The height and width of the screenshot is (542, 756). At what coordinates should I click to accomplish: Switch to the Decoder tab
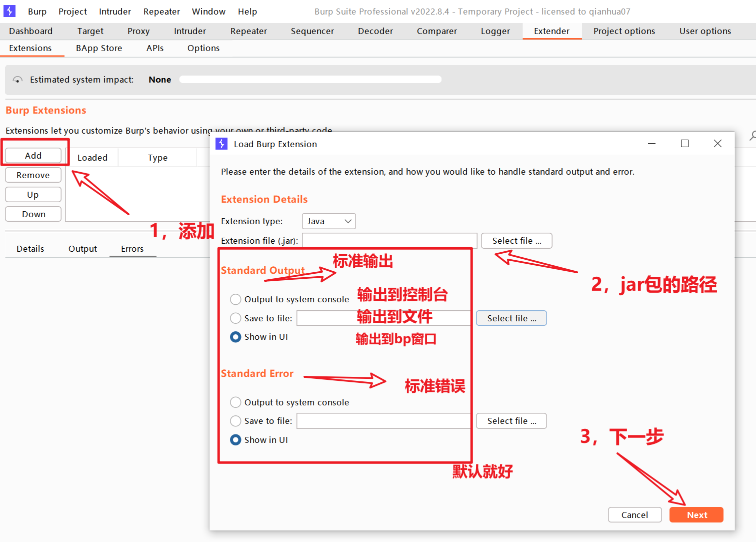click(x=375, y=31)
